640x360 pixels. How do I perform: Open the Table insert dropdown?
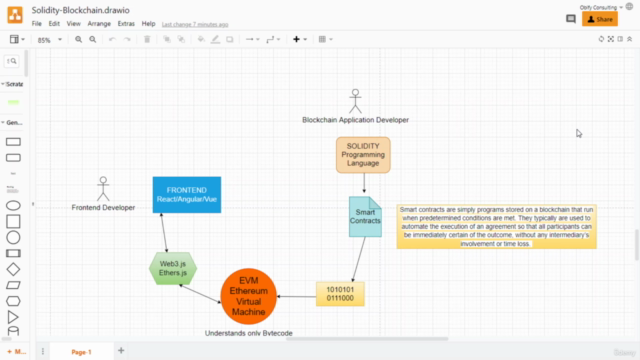[325, 39]
